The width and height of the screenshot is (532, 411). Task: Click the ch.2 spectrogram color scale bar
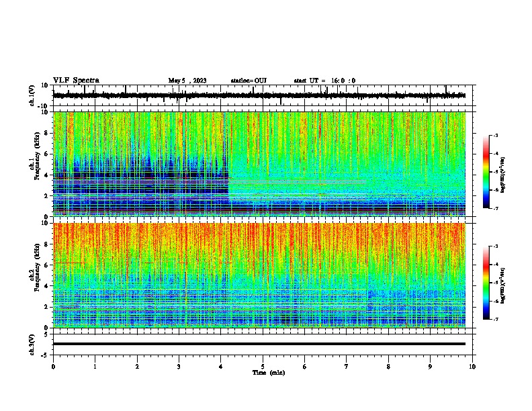(486, 283)
